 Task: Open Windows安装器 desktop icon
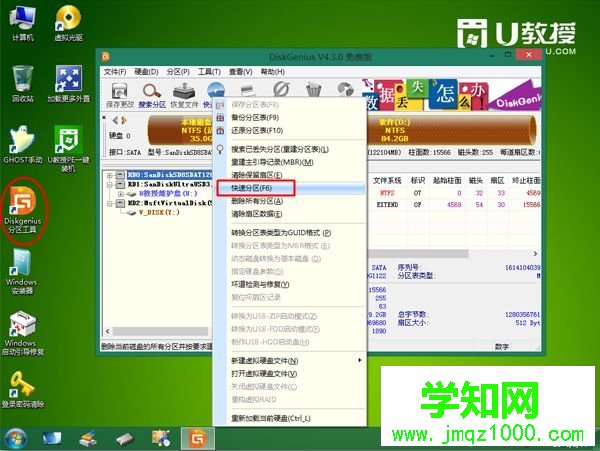point(22,272)
